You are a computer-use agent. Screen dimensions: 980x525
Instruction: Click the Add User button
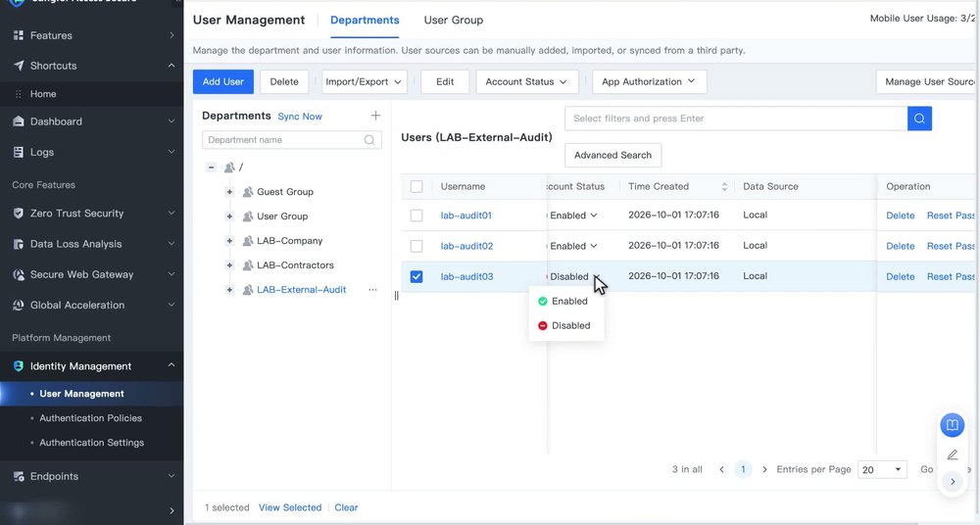click(223, 82)
